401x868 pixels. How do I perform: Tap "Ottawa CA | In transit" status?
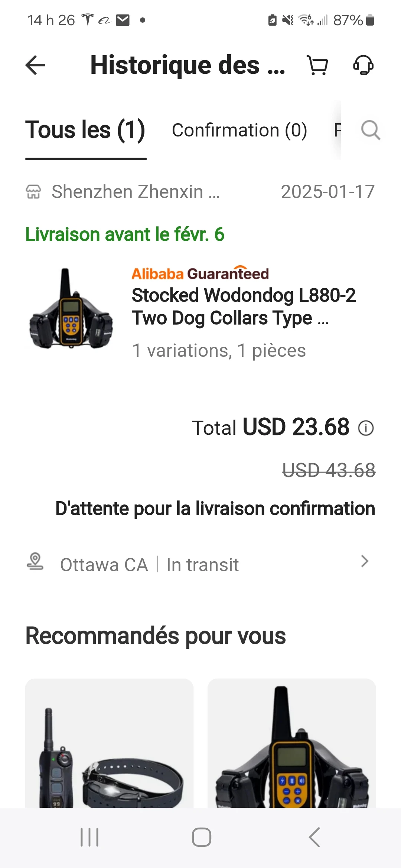[149, 565]
